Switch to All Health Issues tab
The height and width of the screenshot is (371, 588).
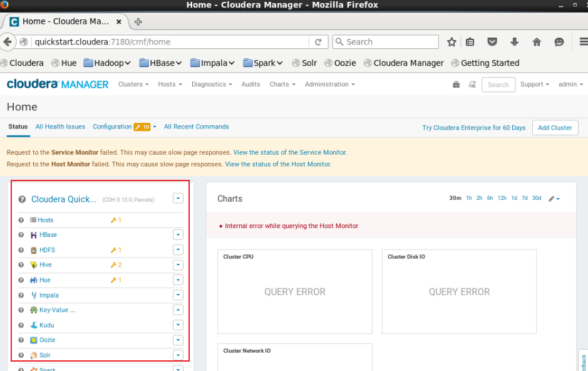coord(60,127)
